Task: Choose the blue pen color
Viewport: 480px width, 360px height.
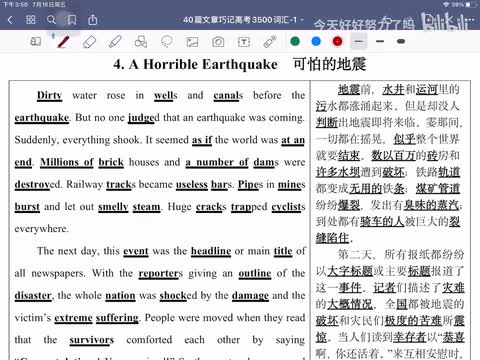Action: coord(316,41)
